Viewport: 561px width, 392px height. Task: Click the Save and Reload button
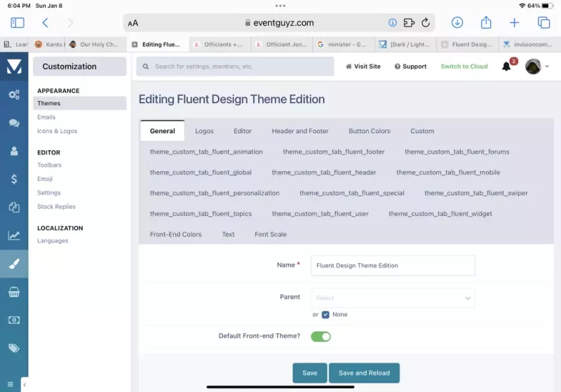pyautogui.click(x=364, y=373)
